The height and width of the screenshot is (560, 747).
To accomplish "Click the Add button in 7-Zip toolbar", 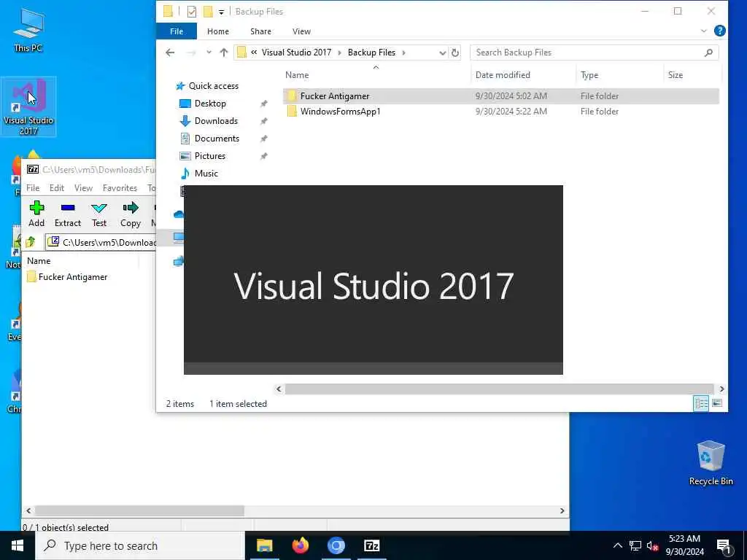I will [x=36, y=214].
